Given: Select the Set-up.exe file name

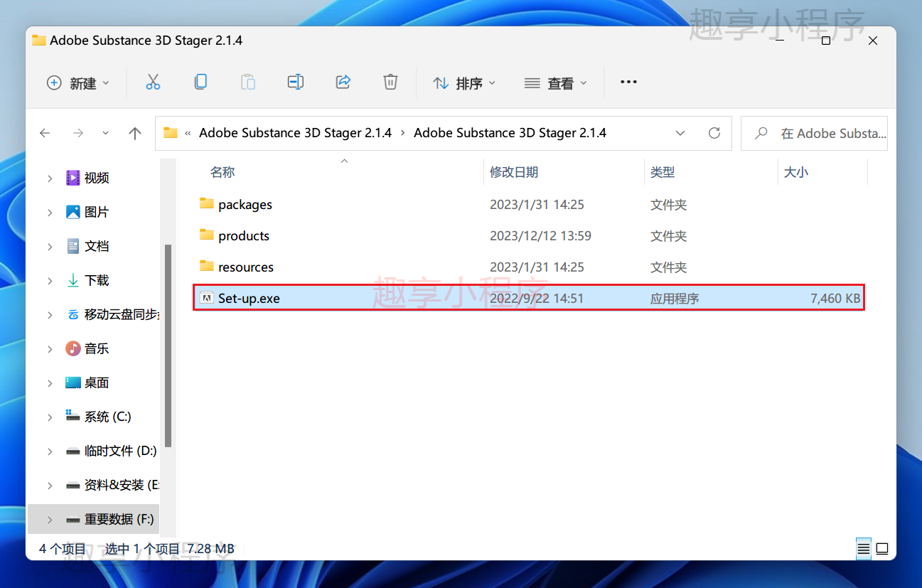Looking at the screenshot, I should tap(249, 299).
